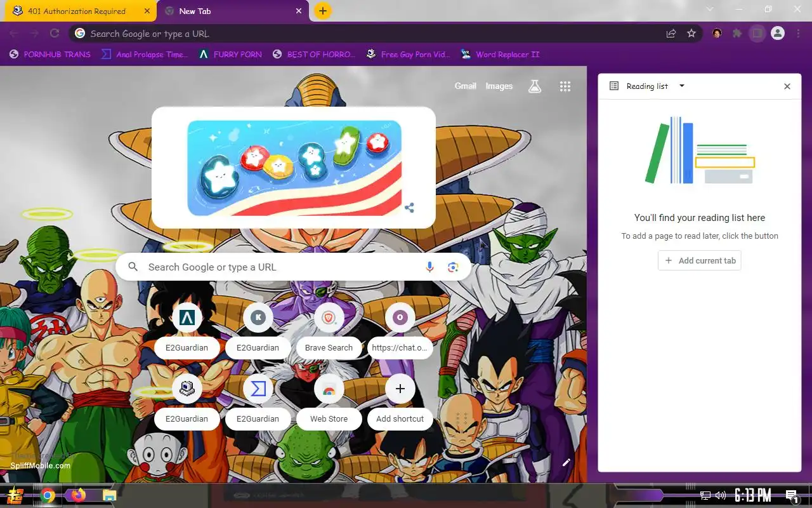Open the Web Store shortcut
The image size is (812, 508).
[329, 403]
